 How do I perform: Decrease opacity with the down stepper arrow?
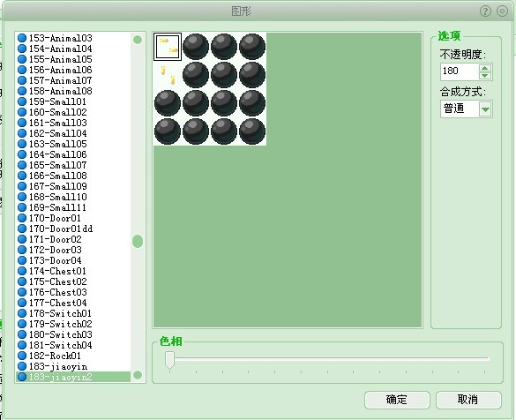click(485, 76)
